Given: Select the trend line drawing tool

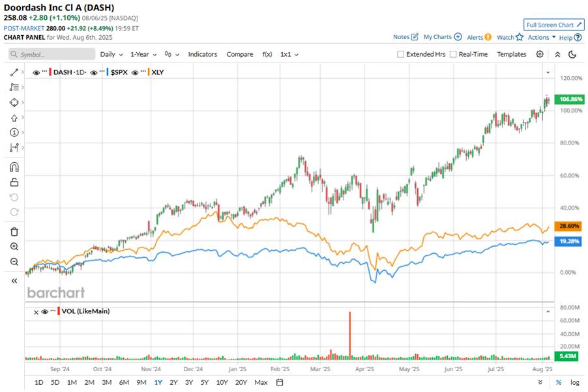Looking at the screenshot, I should pos(14,72).
